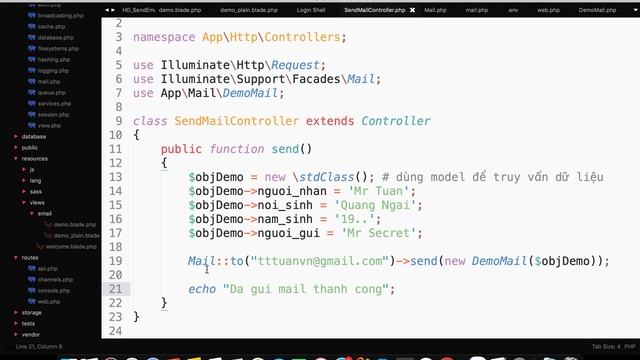This screenshot has width=640, height=360.
Task: Expand the storage folder
Action: click(x=16, y=313)
